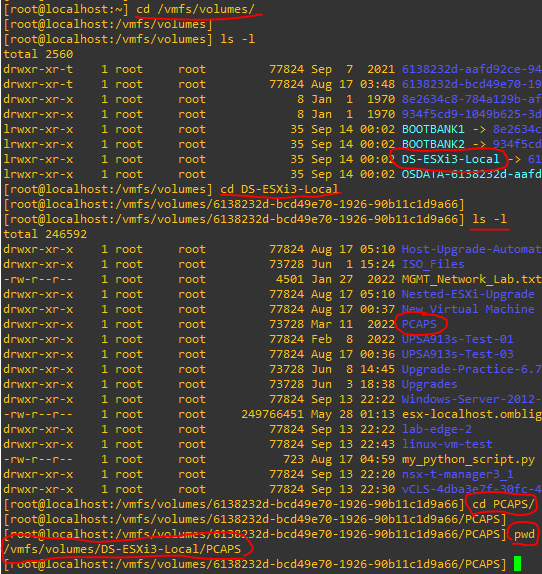The width and height of the screenshot is (542, 574).
Task: Click the 'Sep 7 2021' date entry
Action: pos(353,69)
